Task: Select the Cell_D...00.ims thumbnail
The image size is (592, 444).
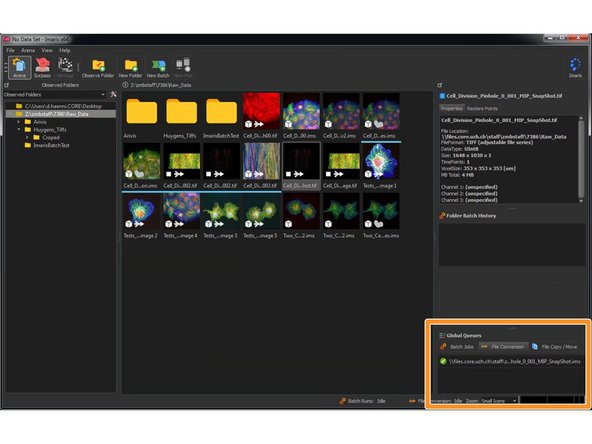Action: coord(301,111)
